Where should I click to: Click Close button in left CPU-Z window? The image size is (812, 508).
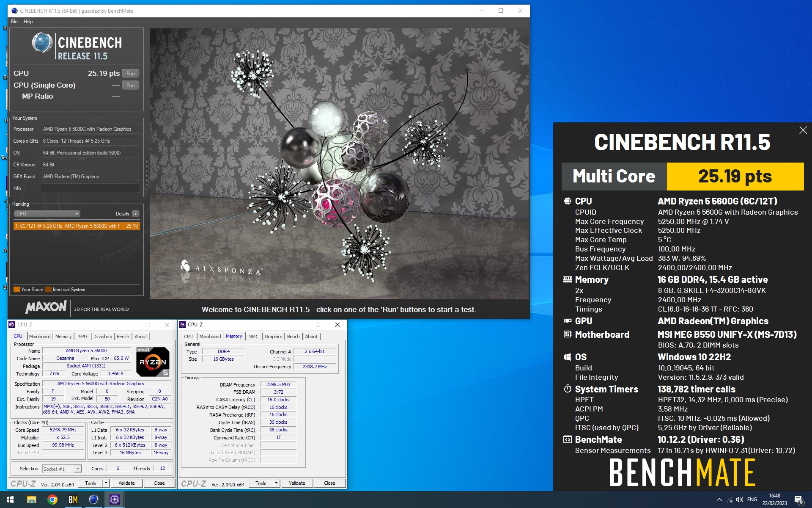[159, 483]
